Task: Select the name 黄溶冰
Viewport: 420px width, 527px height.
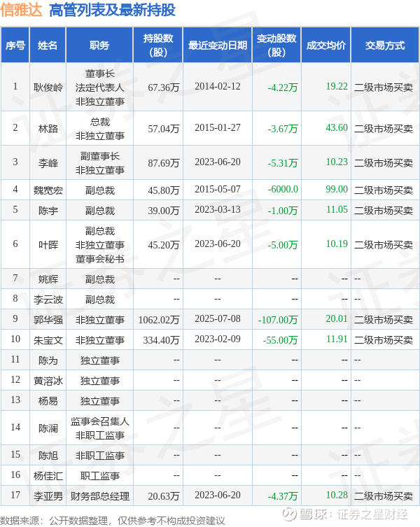Action: tap(48, 381)
